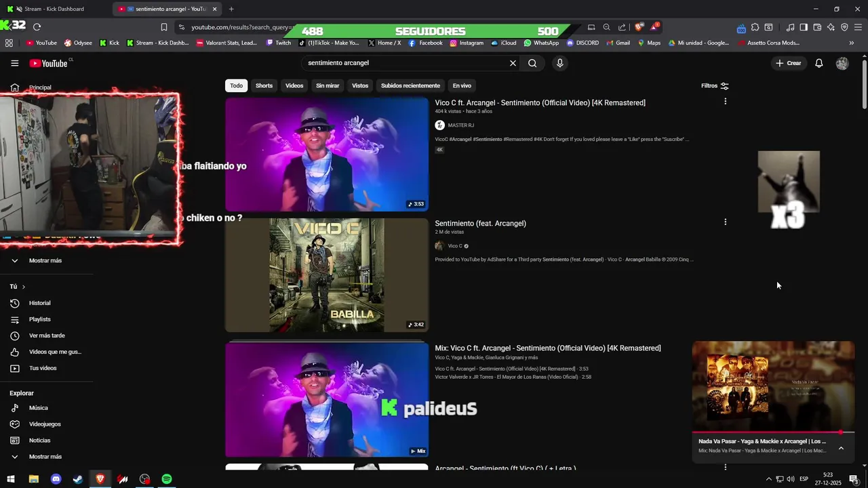Image resolution: width=868 pixels, height=488 pixels.
Task: Open more options for Sentimiento (feat. Arcangel)
Action: pos(725,222)
